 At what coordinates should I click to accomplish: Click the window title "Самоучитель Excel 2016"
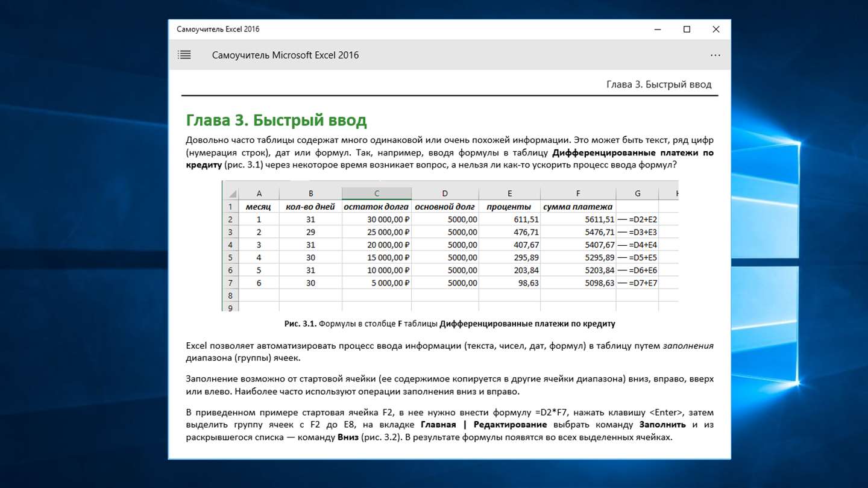pyautogui.click(x=218, y=29)
